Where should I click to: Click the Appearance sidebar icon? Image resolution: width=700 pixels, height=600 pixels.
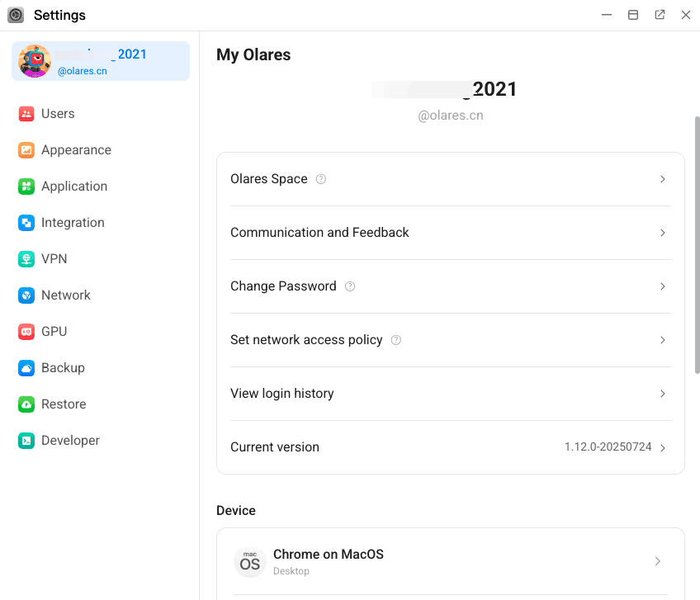(x=26, y=150)
